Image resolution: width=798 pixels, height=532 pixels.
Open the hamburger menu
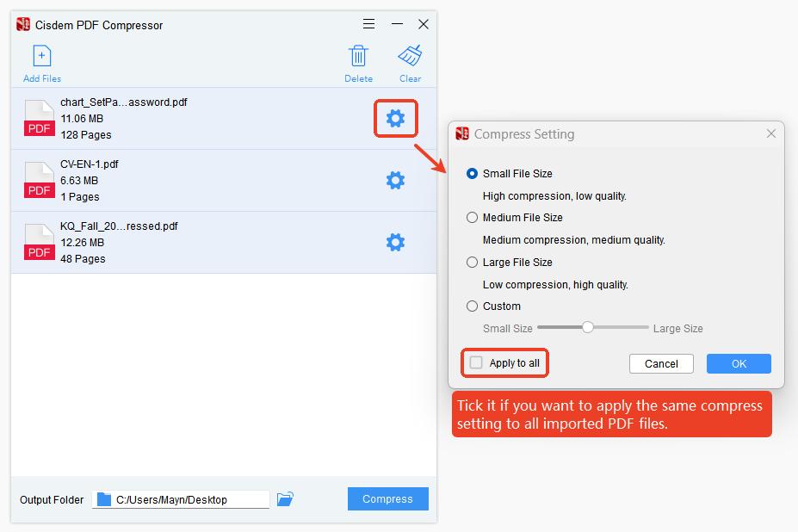point(368,23)
